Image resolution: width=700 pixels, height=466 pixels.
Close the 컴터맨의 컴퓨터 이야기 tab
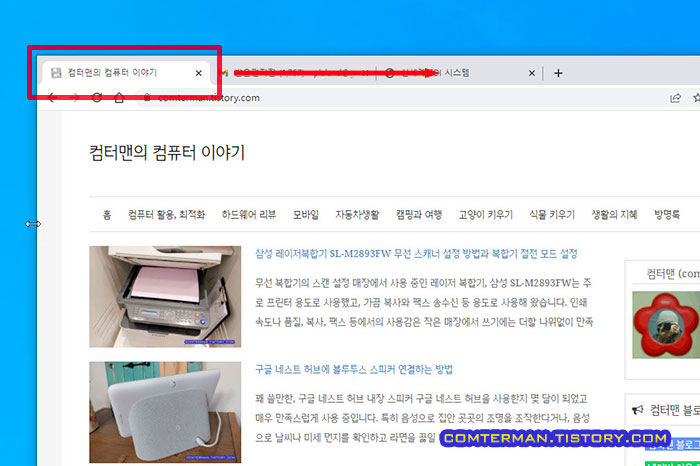[199, 73]
